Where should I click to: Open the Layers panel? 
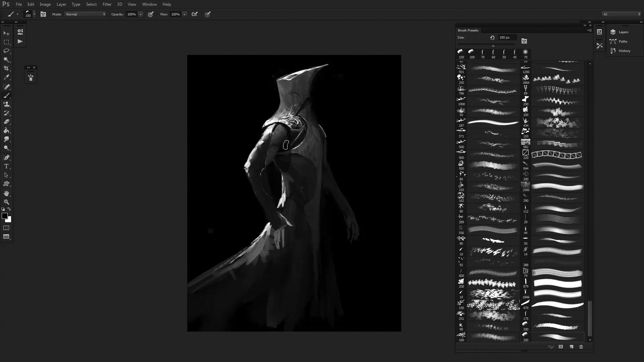623,32
